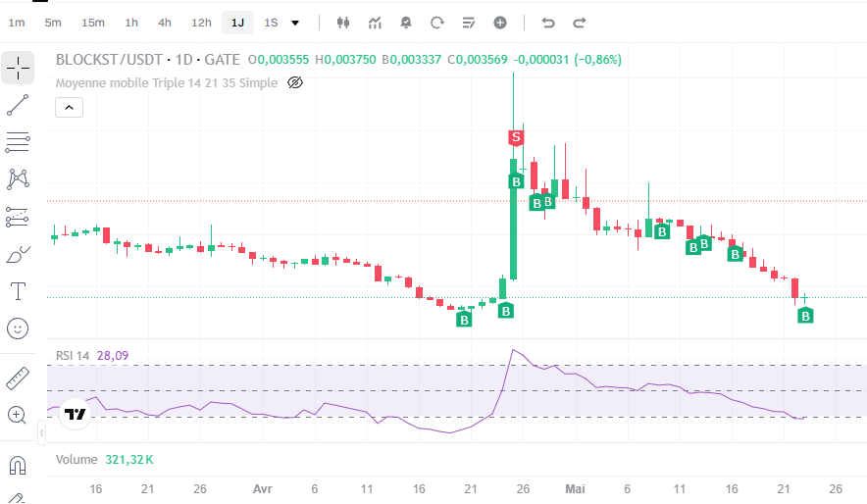Click the TradingView logo badge
Image resolution: width=867 pixels, height=504 pixels.
click(75, 414)
